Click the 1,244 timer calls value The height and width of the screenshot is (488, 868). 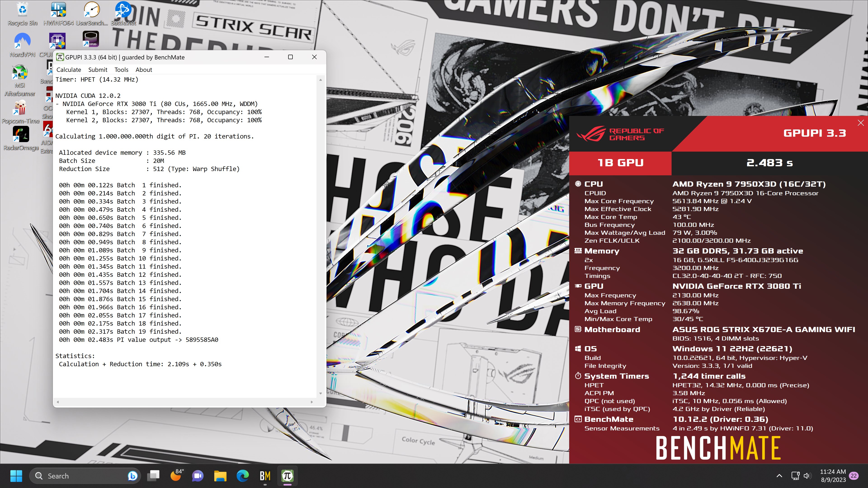709,376
